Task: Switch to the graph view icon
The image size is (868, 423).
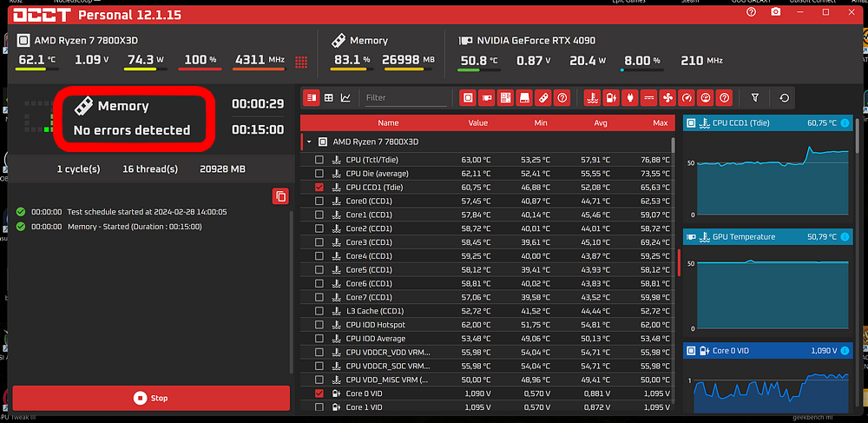Action: [345, 98]
